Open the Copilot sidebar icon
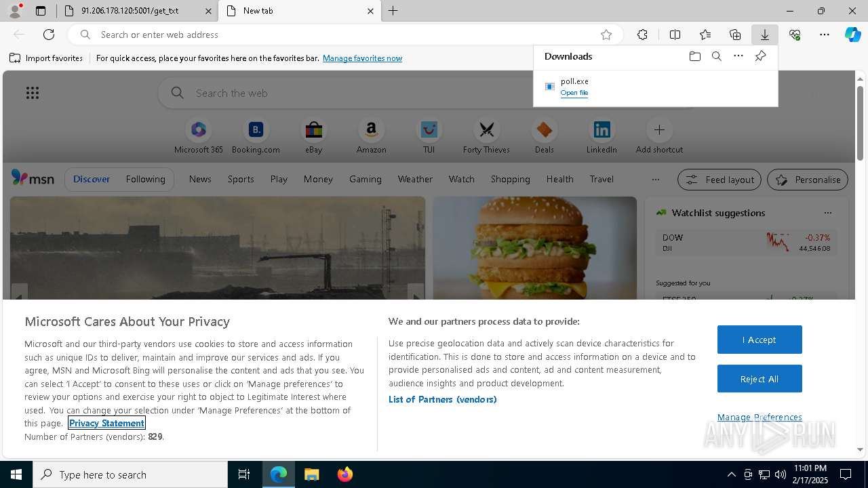 pos(853,35)
